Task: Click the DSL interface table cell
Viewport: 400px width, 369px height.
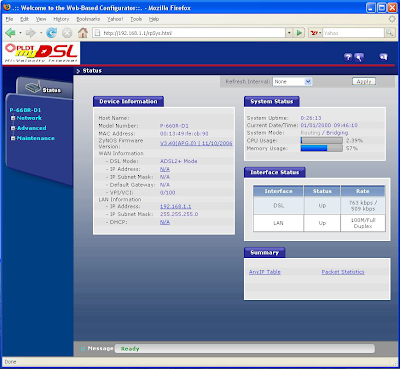Action: (279, 206)
